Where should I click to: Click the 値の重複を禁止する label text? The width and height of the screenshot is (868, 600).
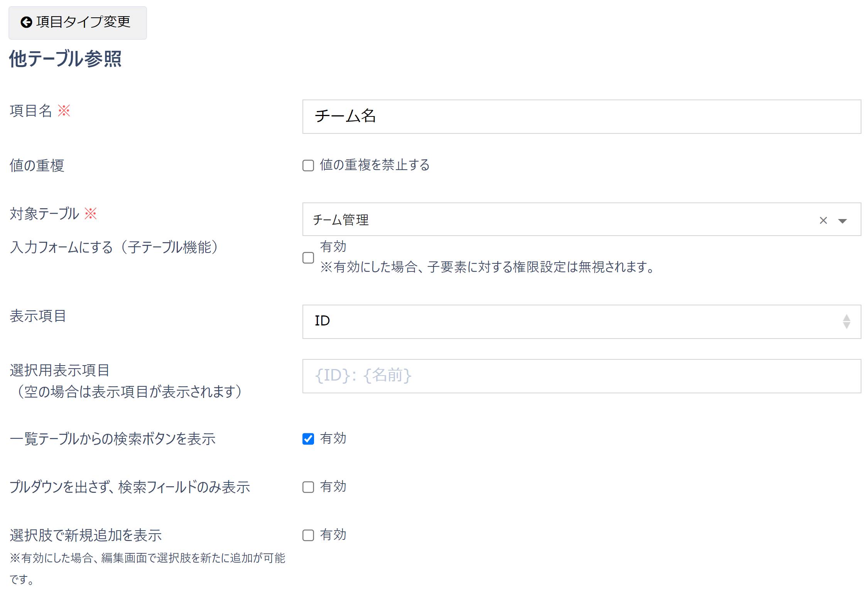[x=374, y=165]
